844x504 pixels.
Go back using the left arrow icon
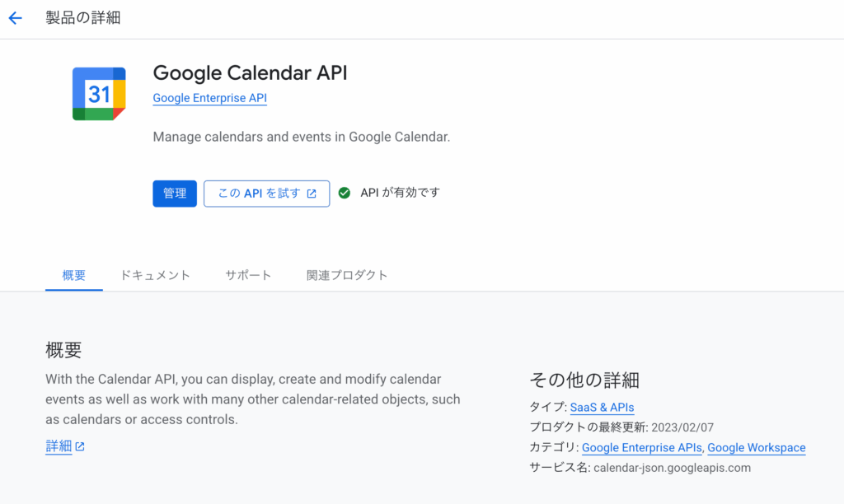click(15, 18)
